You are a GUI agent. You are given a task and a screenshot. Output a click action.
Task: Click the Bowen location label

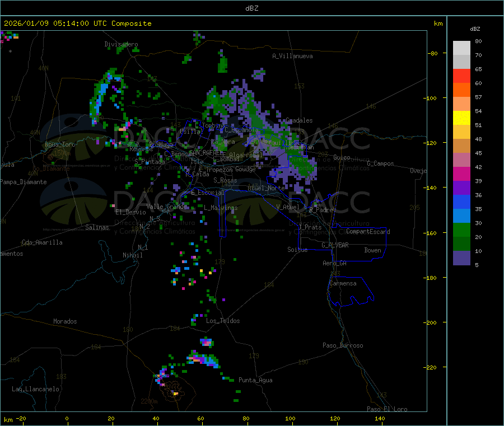click(x=372, y=250)
